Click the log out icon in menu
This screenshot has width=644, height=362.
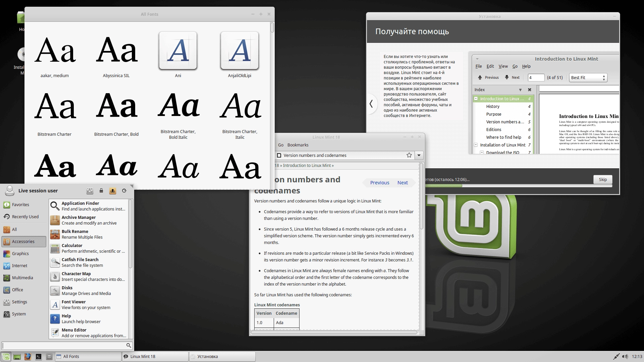[124, 191]
